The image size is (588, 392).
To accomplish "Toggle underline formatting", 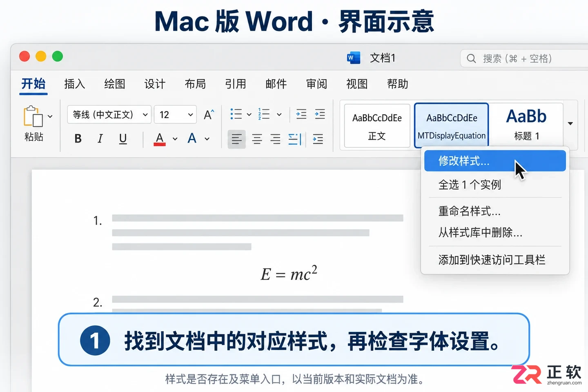I will click(122, 139).
